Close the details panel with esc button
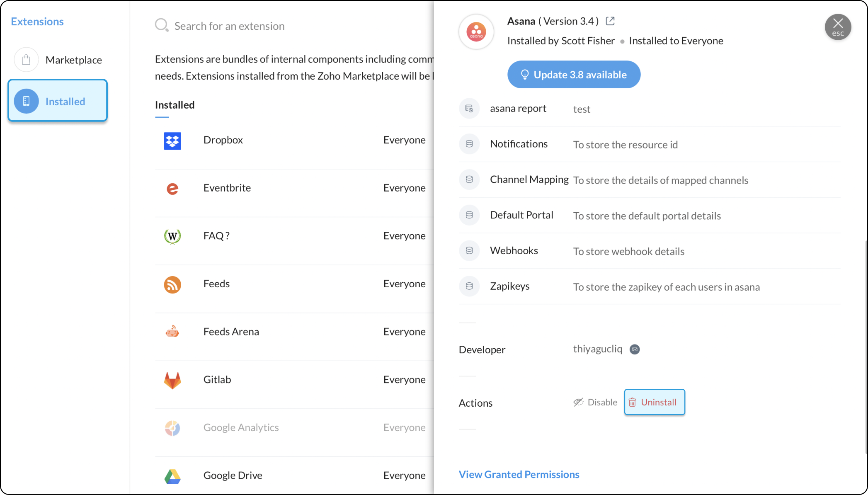The image size is (868, 495). [838, 27]
